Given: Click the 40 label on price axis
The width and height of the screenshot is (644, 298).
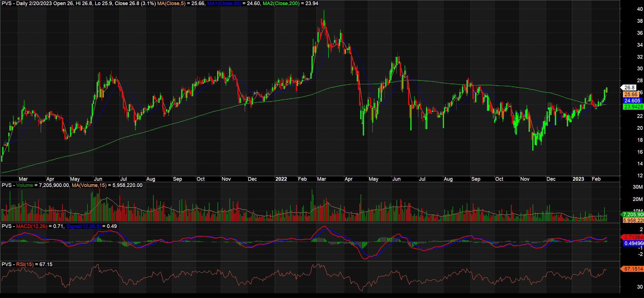Looking at the screenshot, I should point(640,9).
